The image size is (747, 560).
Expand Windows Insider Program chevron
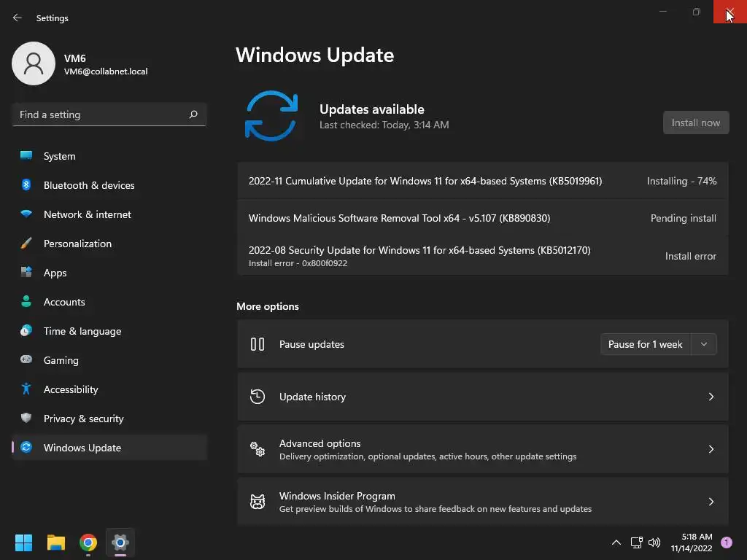pos(711,502)
